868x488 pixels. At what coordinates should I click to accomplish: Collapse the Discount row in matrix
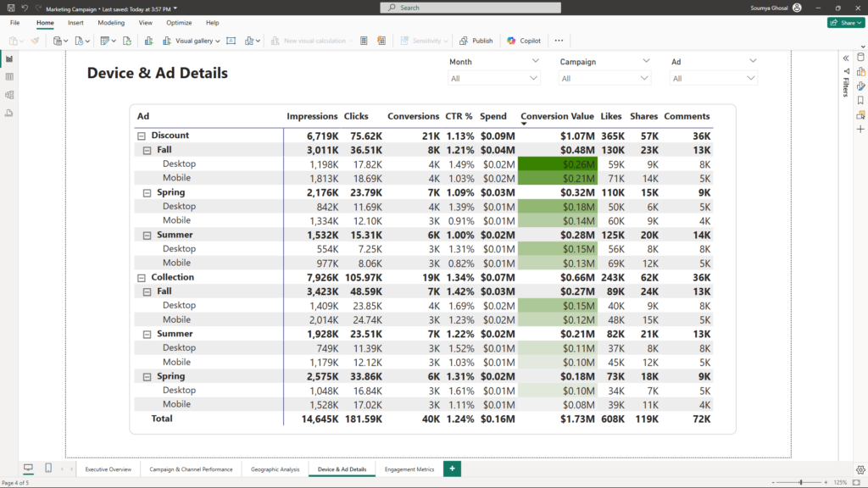(141, 136)
